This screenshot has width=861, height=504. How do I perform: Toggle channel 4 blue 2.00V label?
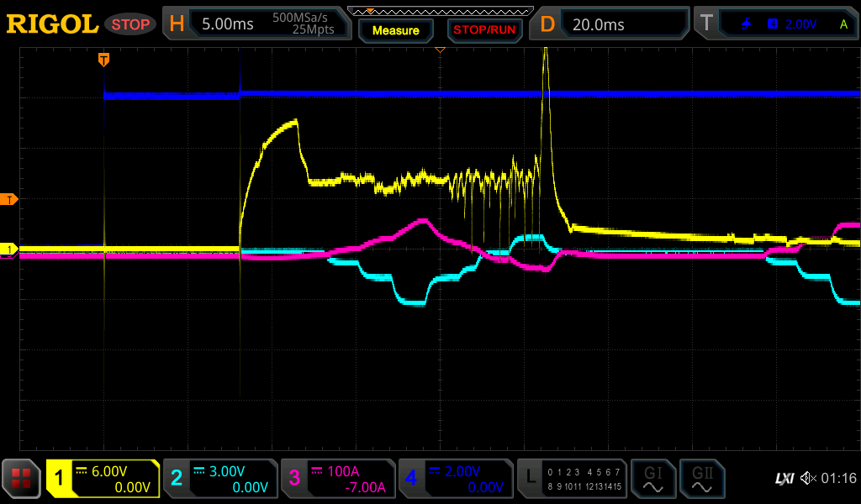[x=456, y=479]
